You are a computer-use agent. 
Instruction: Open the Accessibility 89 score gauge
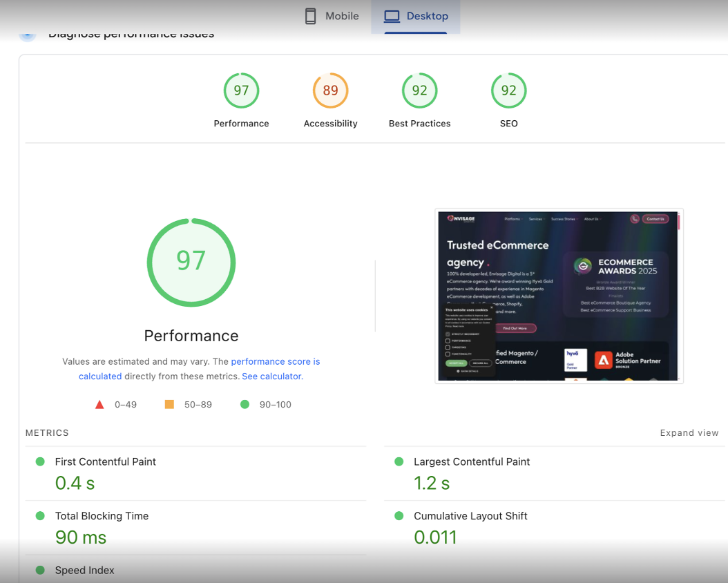331,90
